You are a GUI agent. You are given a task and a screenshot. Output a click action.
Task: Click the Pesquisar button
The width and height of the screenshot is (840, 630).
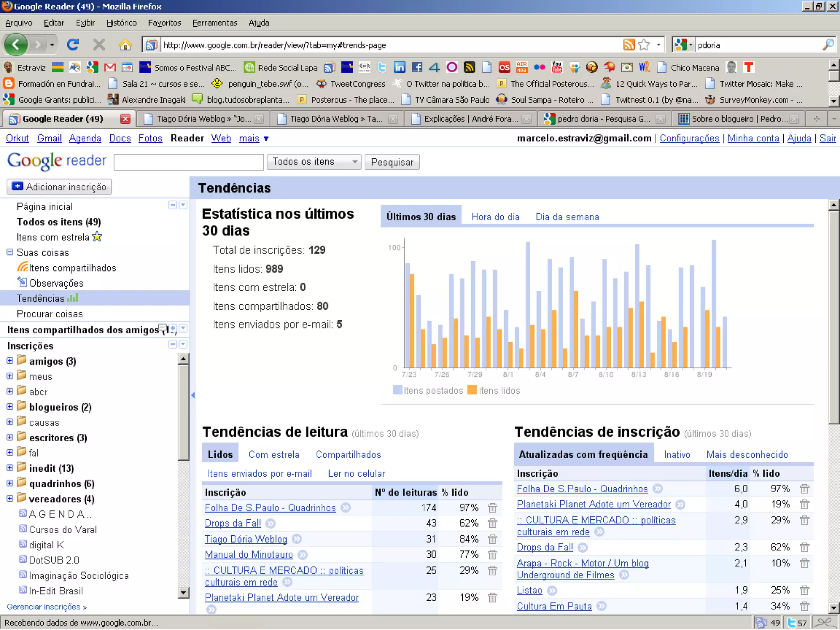(392, 162)
